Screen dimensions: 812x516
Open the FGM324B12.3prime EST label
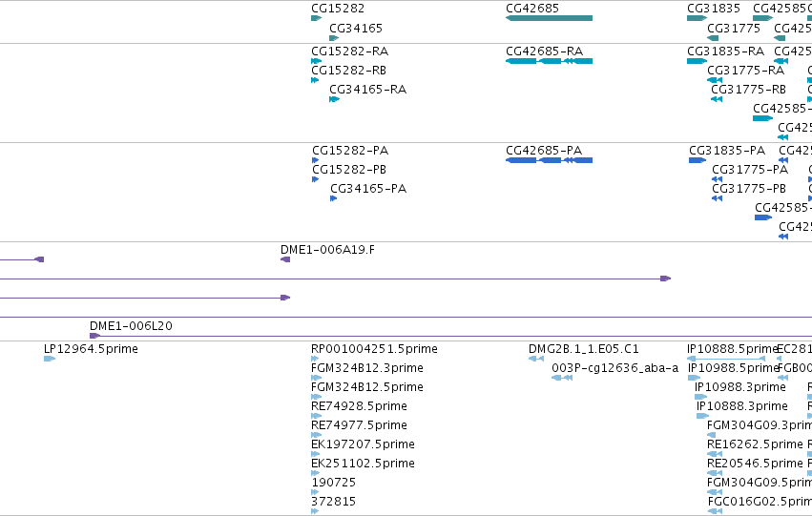(x=367, y=368)
